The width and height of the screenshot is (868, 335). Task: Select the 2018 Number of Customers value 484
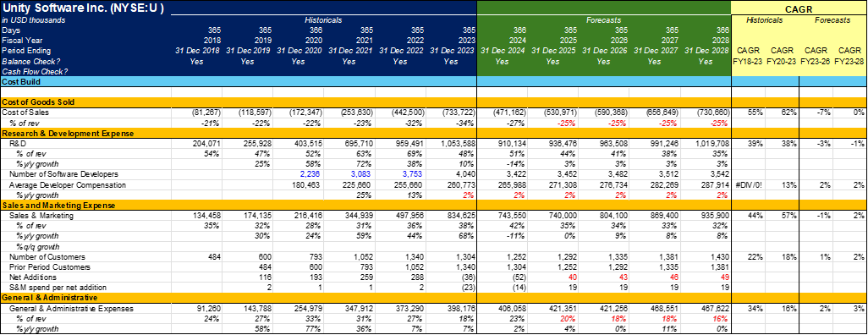[x=214, y=256]
